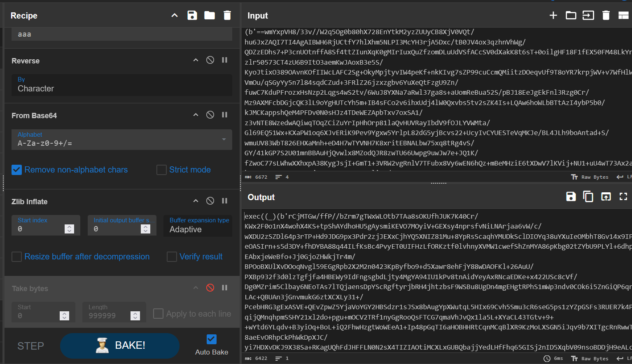Screen dimensions: 632x364
Task: Collapse the Reverse operation
Action: coord(196,60)
